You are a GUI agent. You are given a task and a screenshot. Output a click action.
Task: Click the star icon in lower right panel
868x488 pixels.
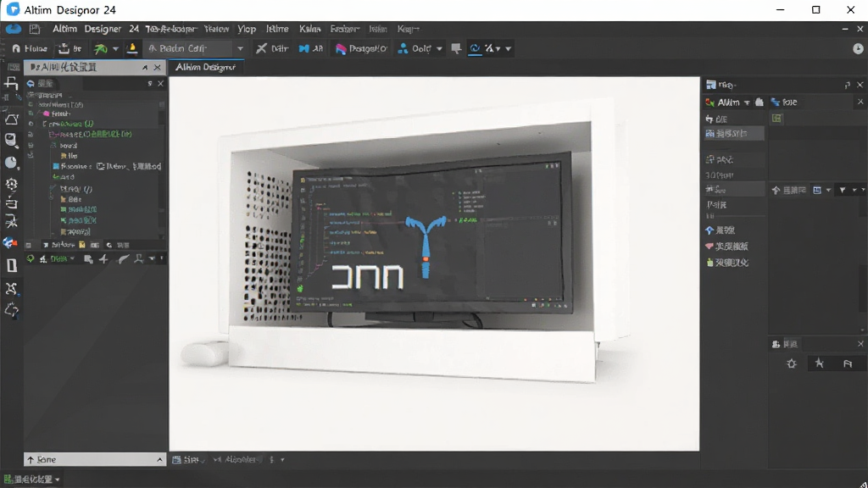[820, 363]
